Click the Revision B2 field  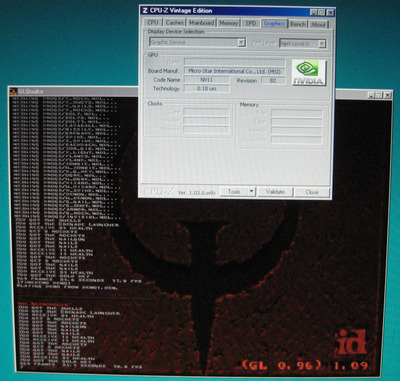pos(273,81)
